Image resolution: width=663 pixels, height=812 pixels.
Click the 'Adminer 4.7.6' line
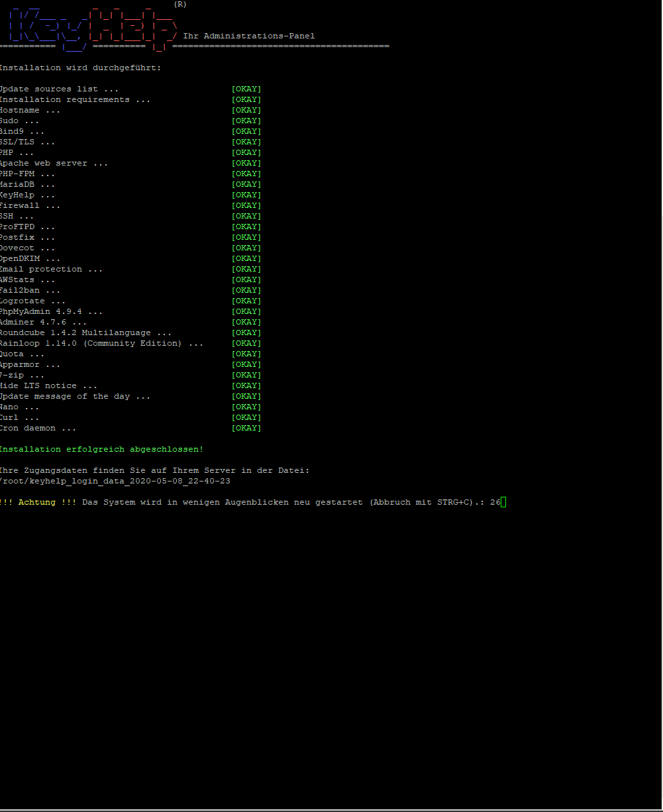(43, 323)
